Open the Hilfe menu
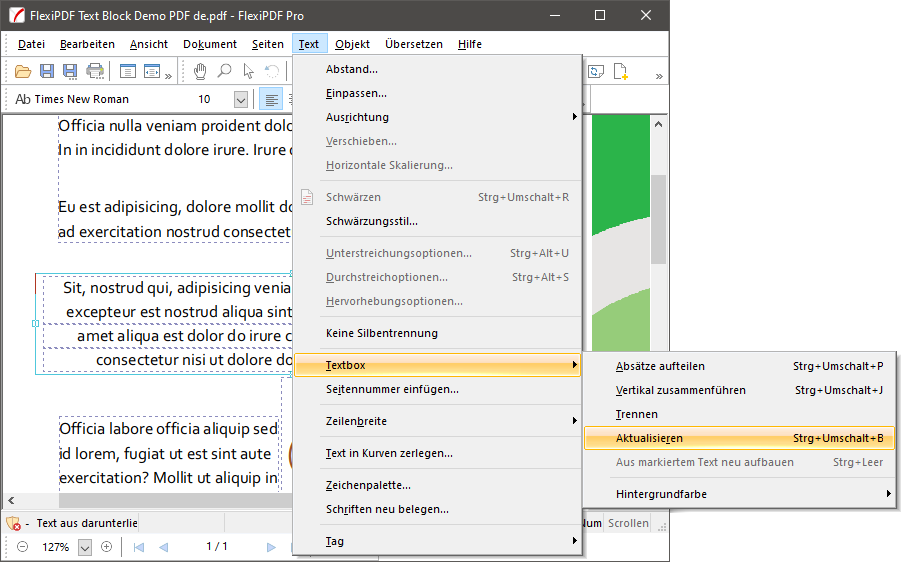 [x=469, y=44]
